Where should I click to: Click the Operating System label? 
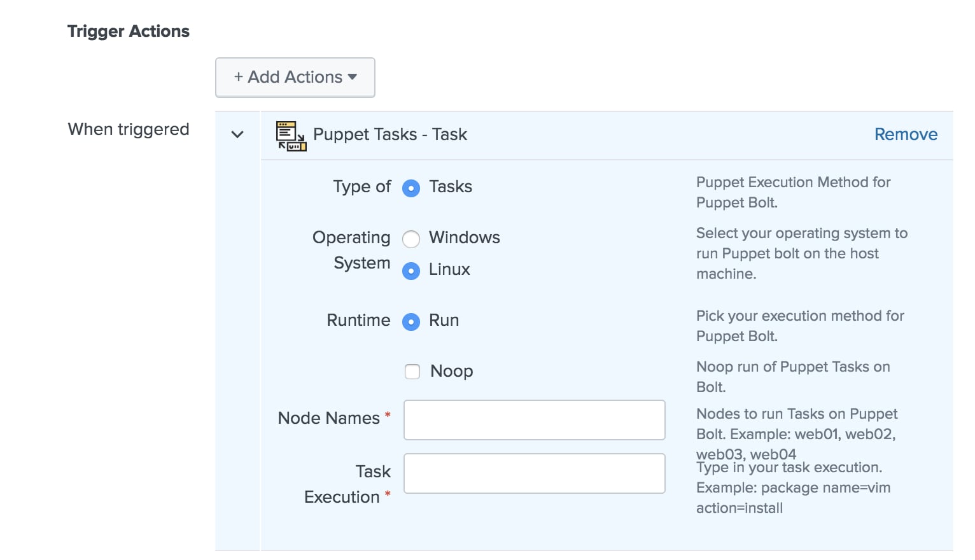351,250
